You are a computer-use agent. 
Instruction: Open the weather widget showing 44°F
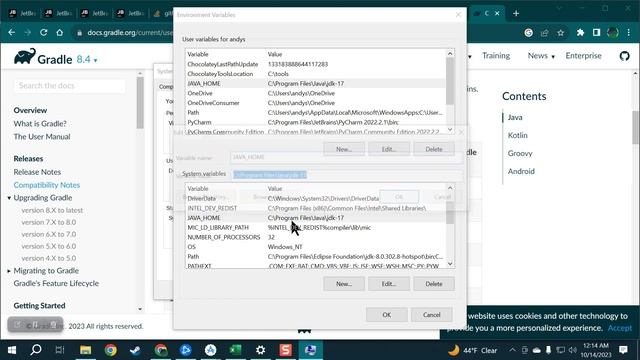pyautogui.click(x=473, y=350)
